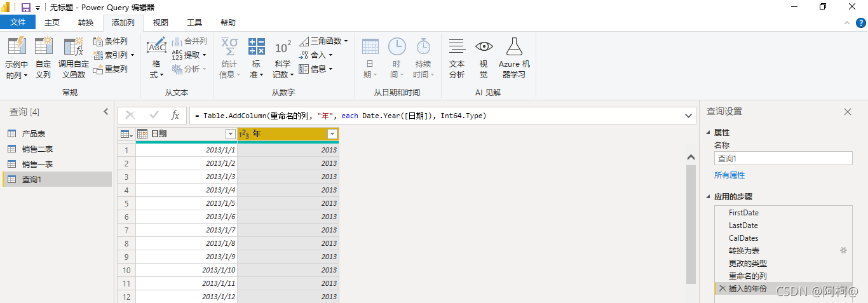This screenshot has height=303, width=868.
Task: Click the Conditional Column button (条件列)
Action: pos(111,41)
